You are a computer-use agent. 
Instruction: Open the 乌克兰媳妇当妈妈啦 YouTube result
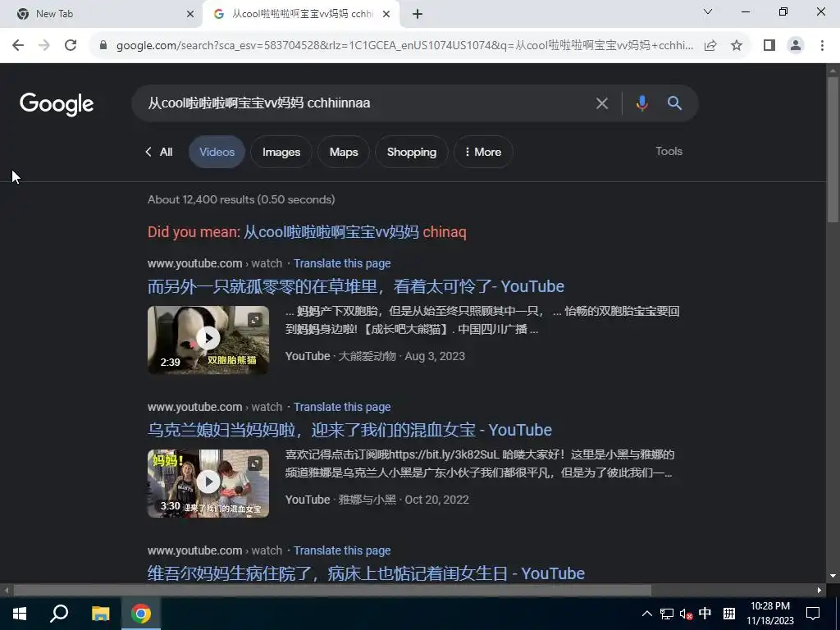click(x=349, y=430)
